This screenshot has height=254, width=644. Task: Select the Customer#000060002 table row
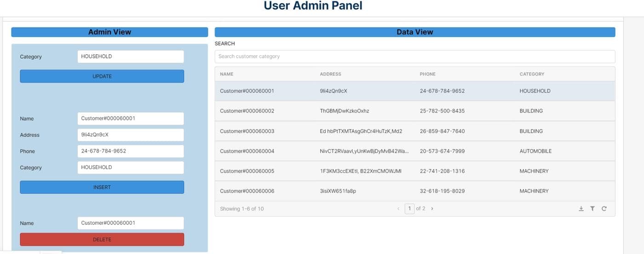pyautogui.click(x=414, y=111)
